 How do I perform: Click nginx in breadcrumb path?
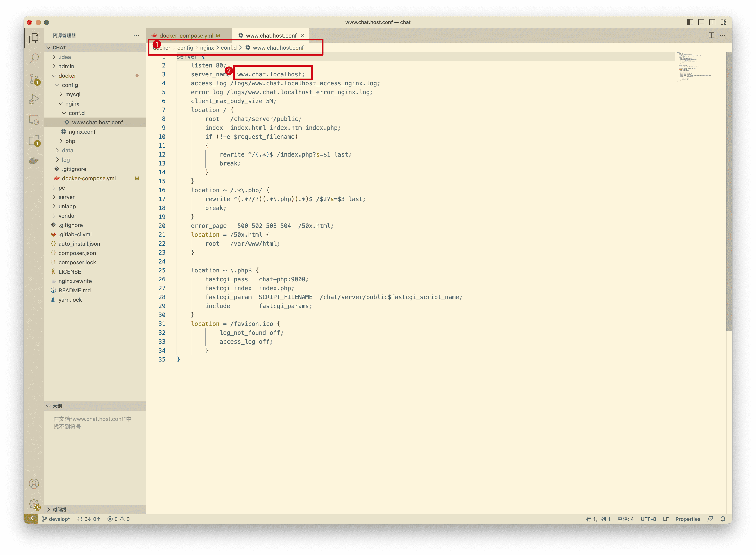tap(207, 48)
